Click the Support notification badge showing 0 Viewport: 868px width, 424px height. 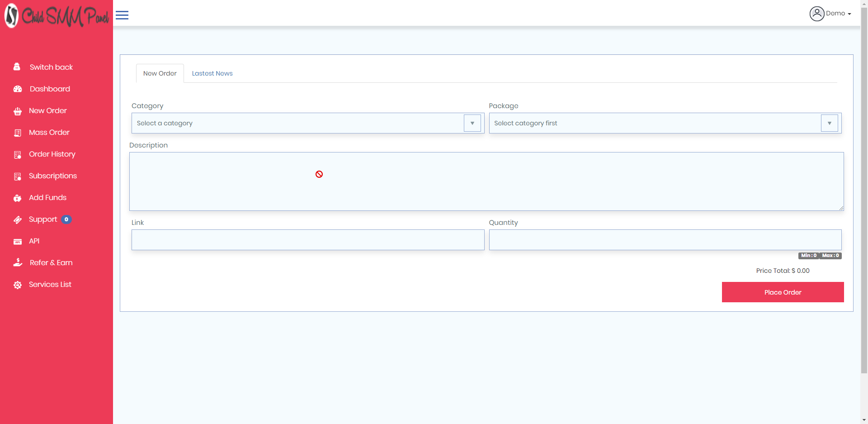pos(66,219)
